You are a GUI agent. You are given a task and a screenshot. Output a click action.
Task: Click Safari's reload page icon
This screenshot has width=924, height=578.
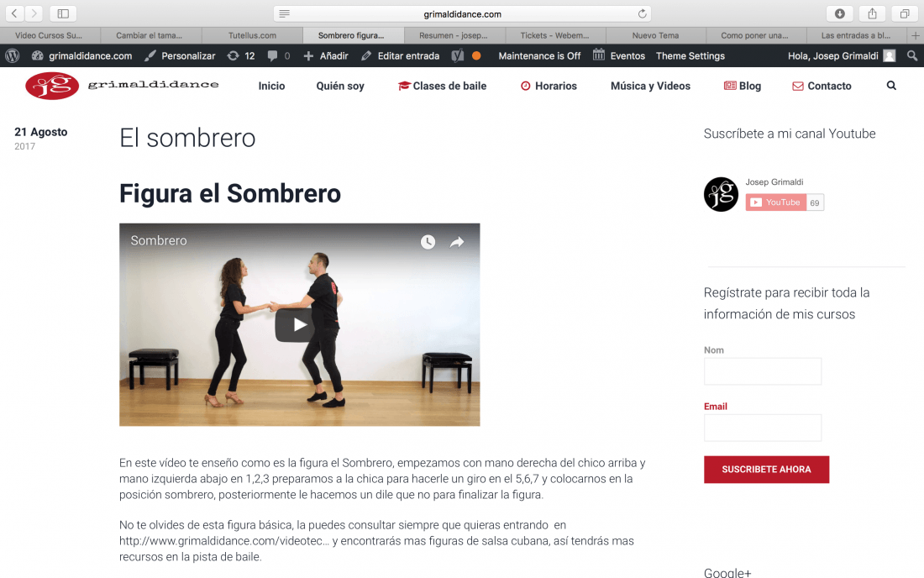tap(642, 13)
